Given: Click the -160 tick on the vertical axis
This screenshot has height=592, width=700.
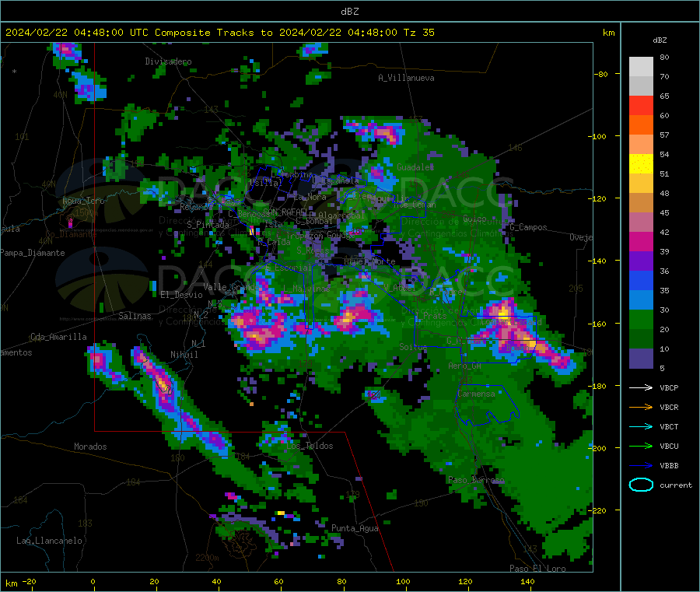Looking at the screenshot, I should 597,324.
